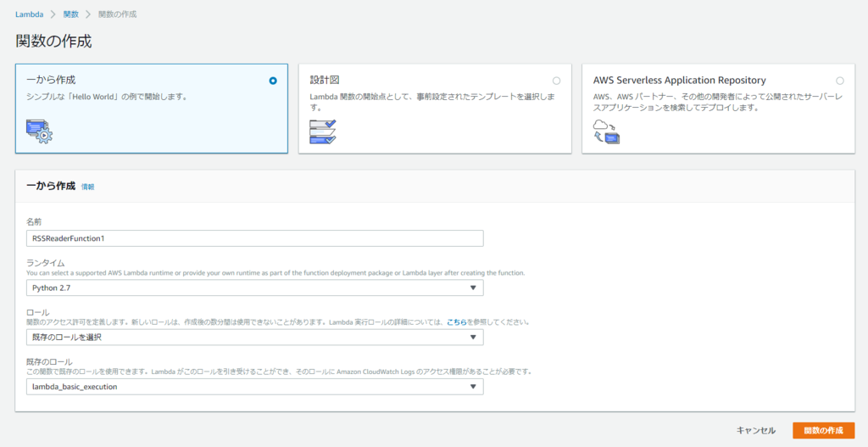
Task: Click the 一から作成 card title
Action: click(x=51, y=81)
